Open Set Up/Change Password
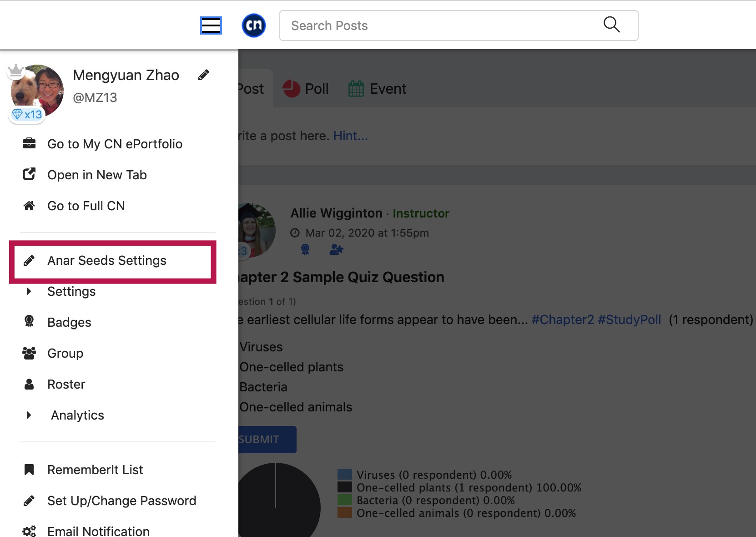The height and width of the screenshot is (537, 756). [121, 501]
